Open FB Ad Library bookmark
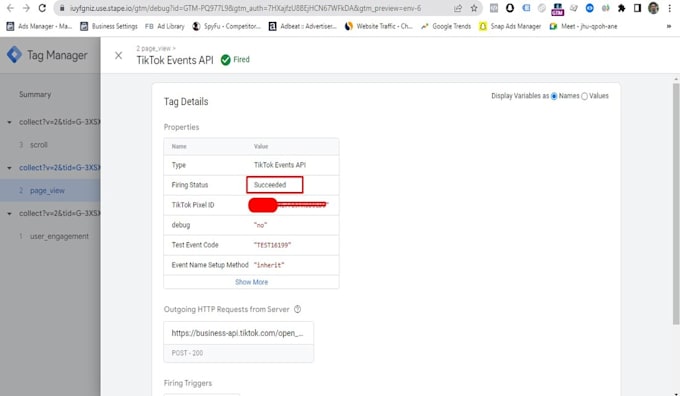The width and height of the screenshot is (680, 396). pyautogui.click(x=165, y=26)
